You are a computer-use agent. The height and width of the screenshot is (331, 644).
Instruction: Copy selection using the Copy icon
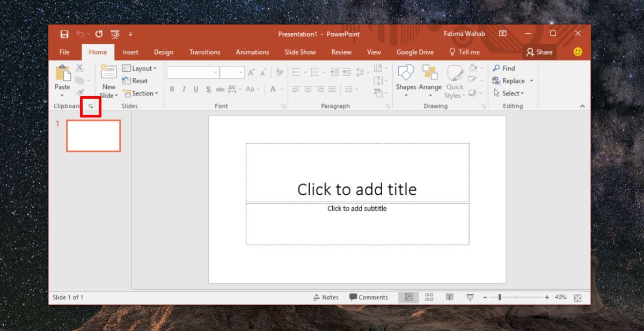pyautogui.click(x=79, y=80)
